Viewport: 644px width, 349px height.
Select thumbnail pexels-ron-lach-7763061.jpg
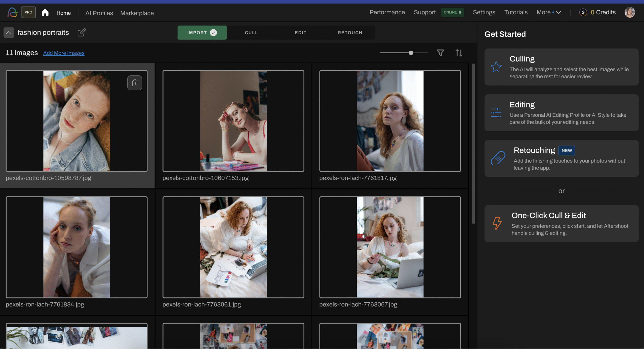click(233, 247)
